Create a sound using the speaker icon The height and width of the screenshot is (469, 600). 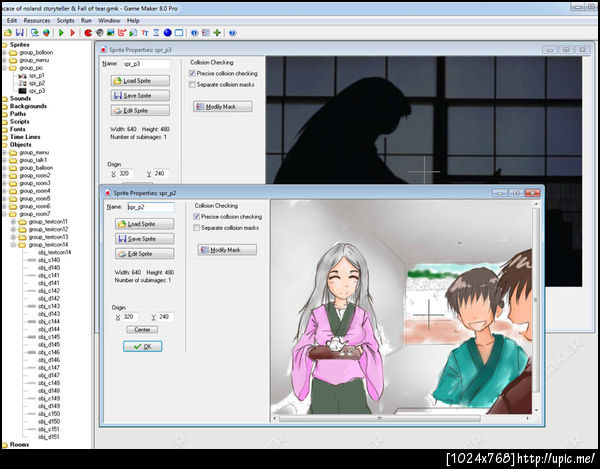(99, 33)
